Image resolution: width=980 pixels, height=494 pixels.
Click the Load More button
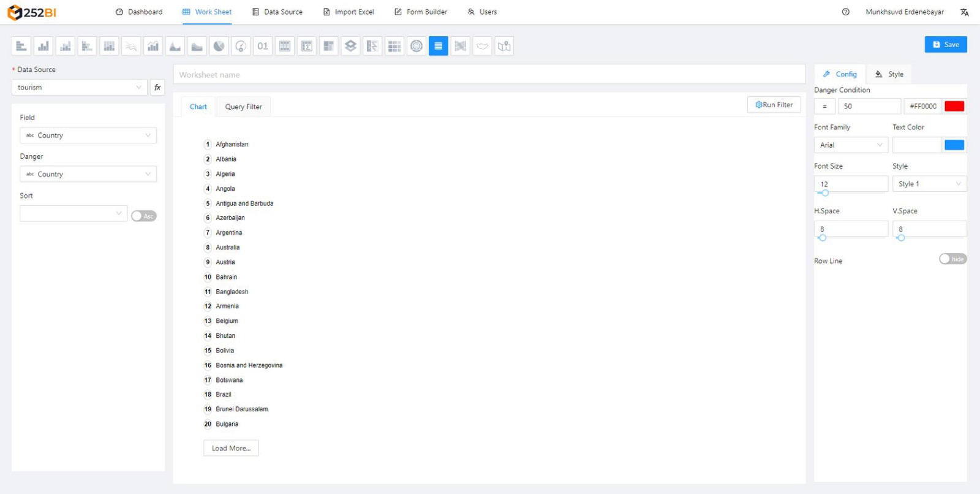tap(231, 448)
